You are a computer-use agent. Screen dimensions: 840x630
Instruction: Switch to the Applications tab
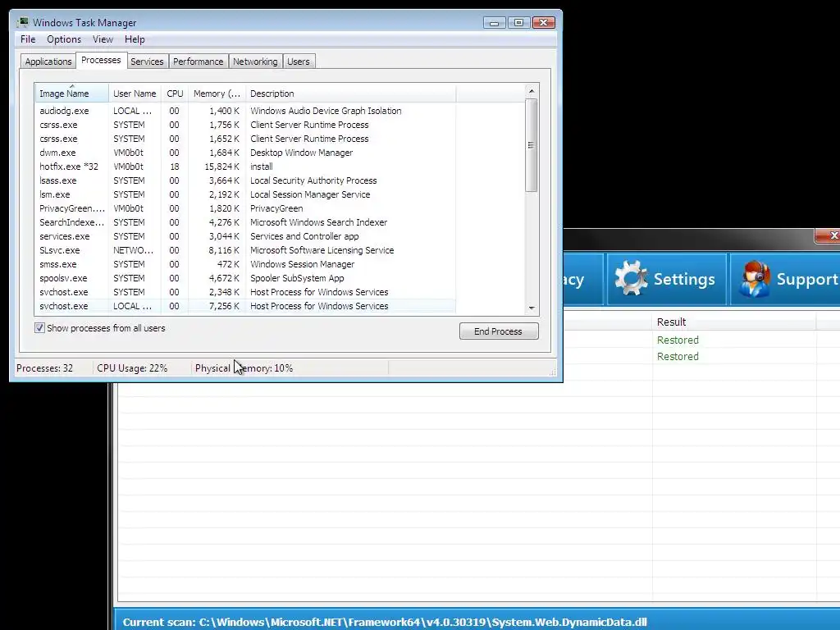(48, 62)
